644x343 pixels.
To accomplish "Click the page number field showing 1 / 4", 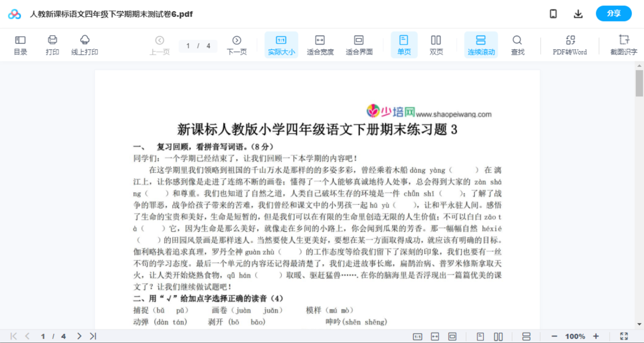I will [198, 46].
